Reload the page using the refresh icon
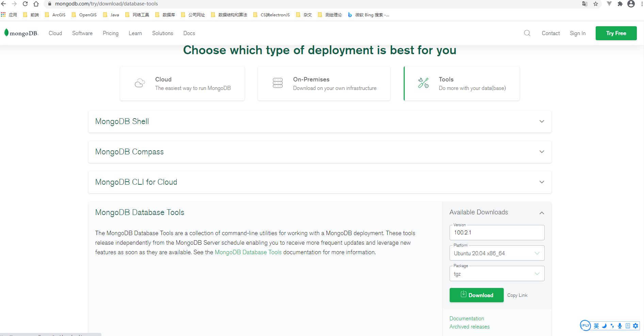644x336 pixels. tap(25, 4)
